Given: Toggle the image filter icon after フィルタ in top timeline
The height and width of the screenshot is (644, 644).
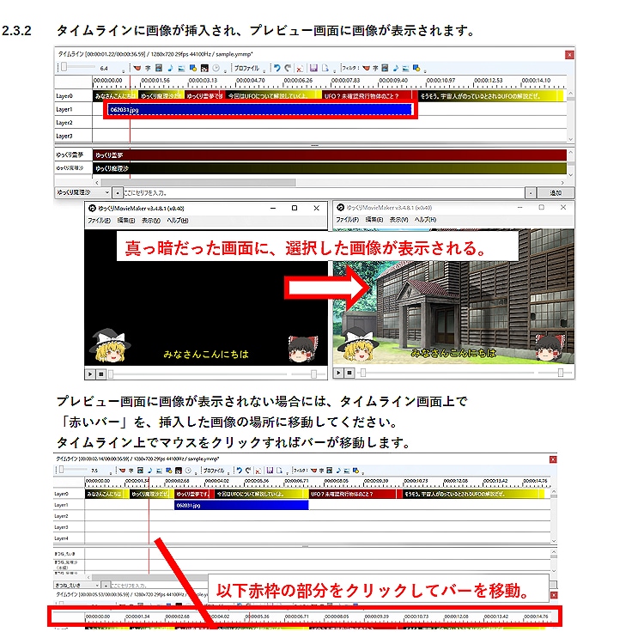Looking at the screenshot, I should point(405,68).
